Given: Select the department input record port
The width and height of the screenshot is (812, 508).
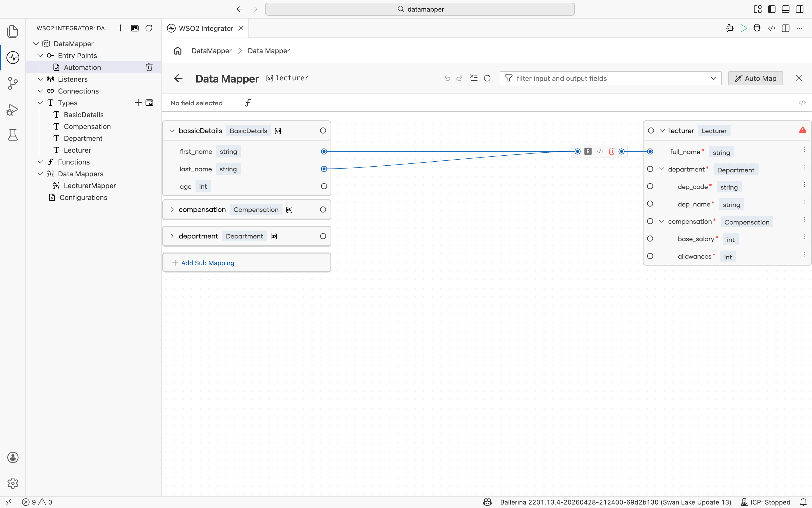Looking at the screenshot, I should pos(323,236).
